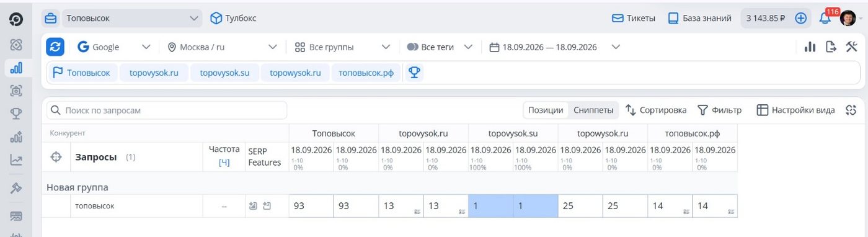
Task: Click the Сортировка sorting button
Action: click(656, 110)
